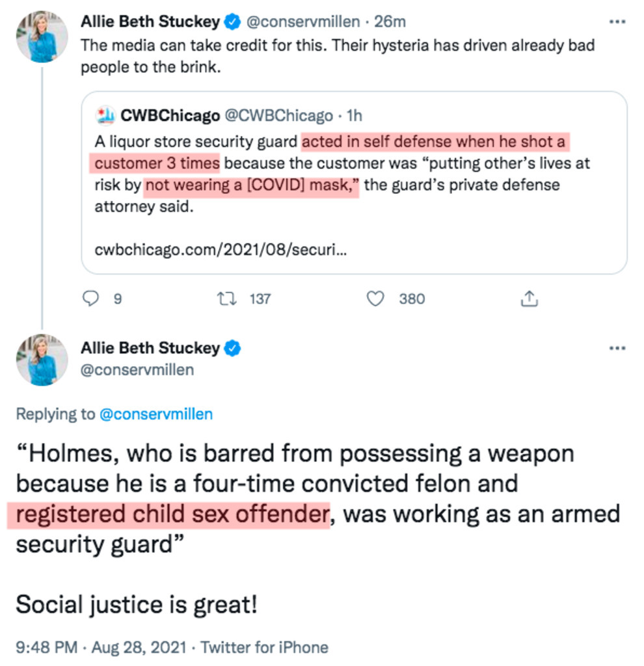Click the CWBChicago account name in the quoted tweet
644x666 pixels.
coord(170,116)
